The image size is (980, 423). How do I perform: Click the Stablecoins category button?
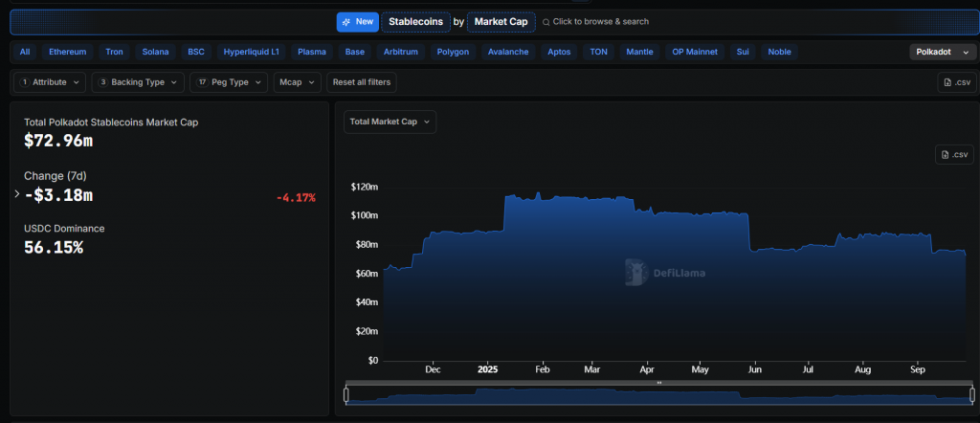tap(415, 21)
